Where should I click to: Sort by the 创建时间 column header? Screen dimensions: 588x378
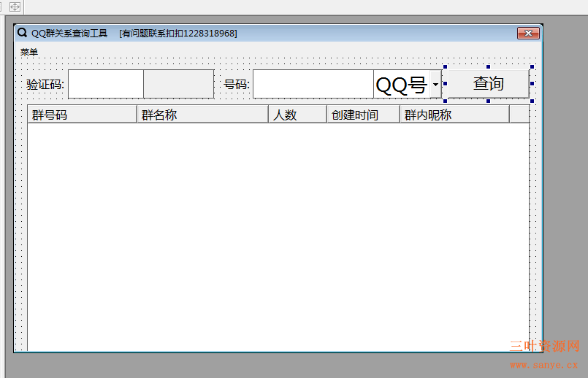(x=363, y=115)
